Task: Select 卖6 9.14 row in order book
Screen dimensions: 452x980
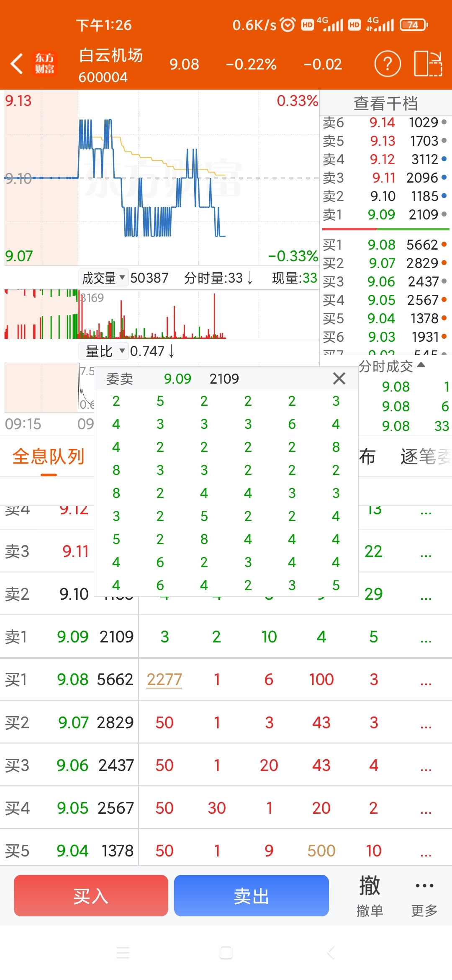Action: (x=385, y=122)
